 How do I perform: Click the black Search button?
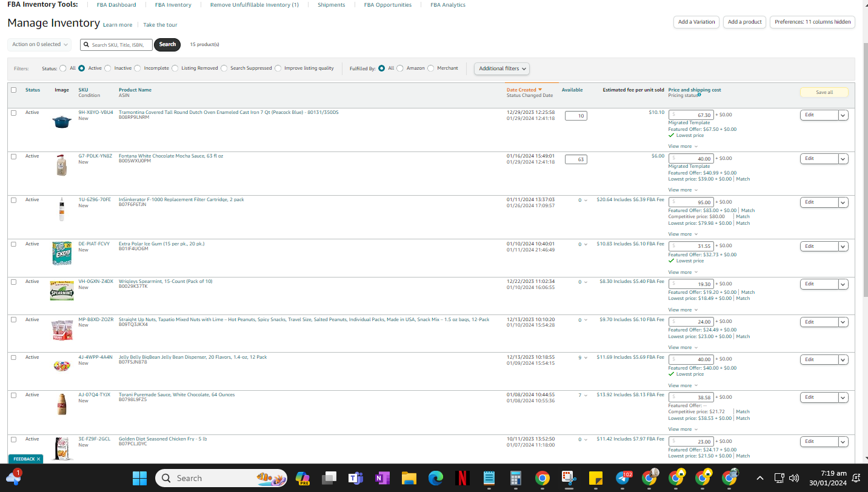click(x=168, y=44)
